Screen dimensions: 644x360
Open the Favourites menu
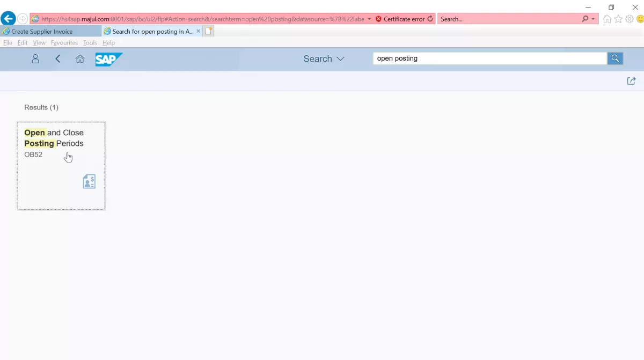[64, 43]
